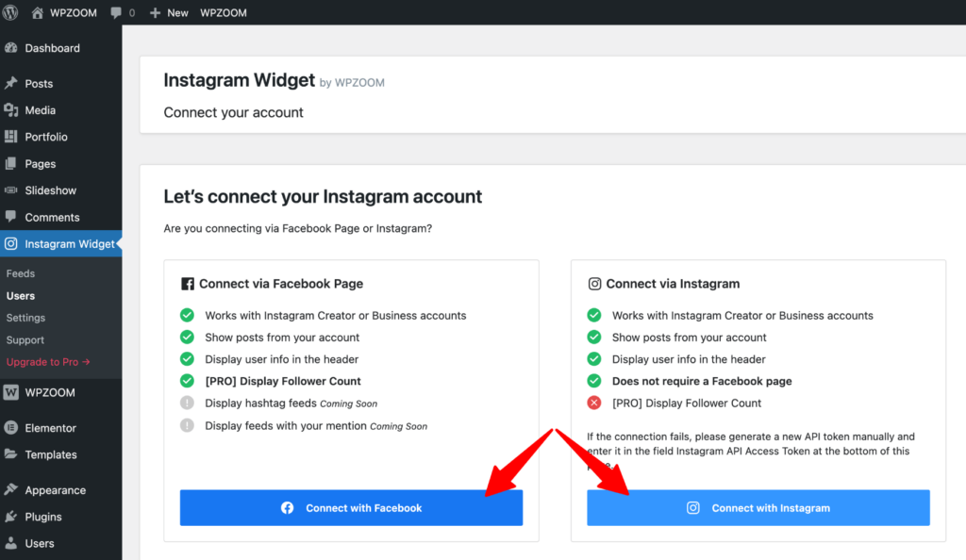The image size is (966, 560).
Task: Go to Portfolio section
Action: 46,137
